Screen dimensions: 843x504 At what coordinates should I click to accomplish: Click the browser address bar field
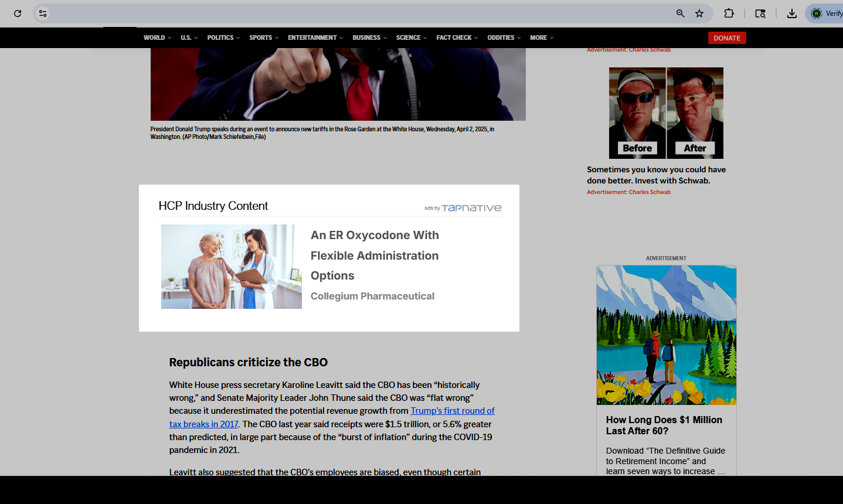pyautogui.click(x=352, y=13)
